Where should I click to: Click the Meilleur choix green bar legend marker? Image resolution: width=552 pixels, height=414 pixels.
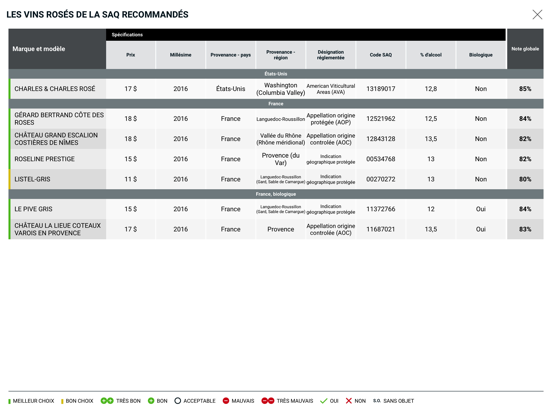coord(10,401)
